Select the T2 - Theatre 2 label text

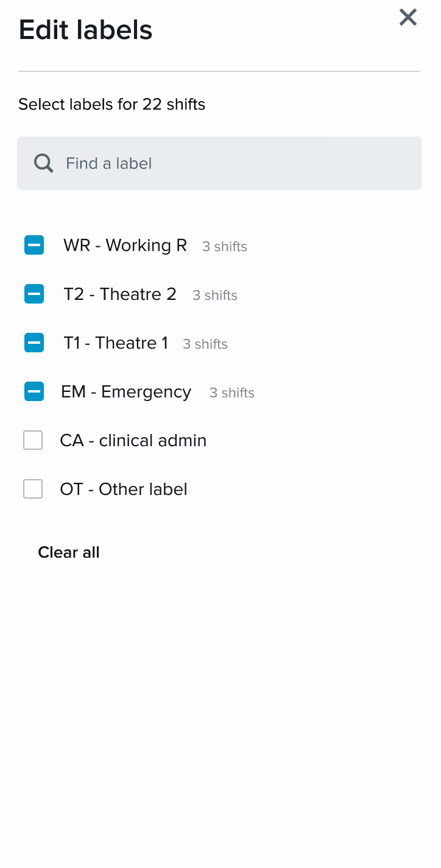coord(119,294)
